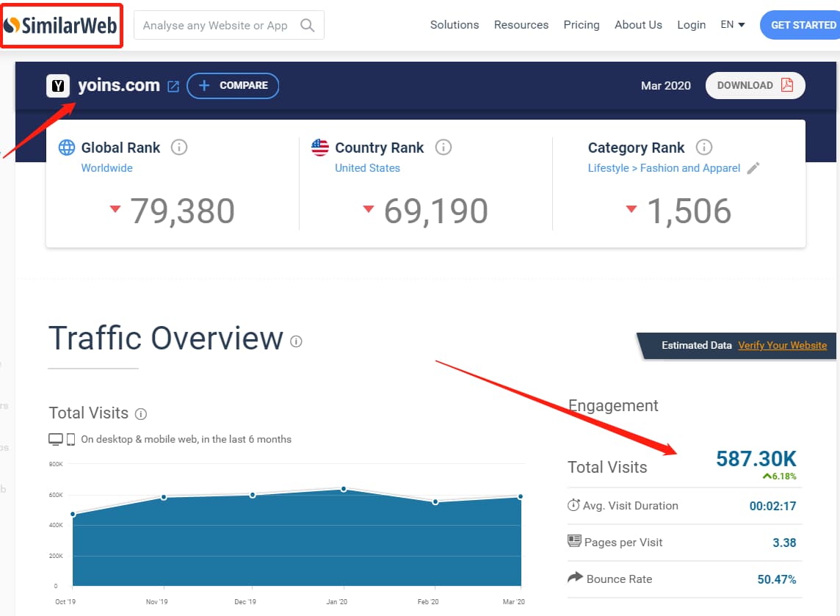Click the Category Rank info icon
The image size is (840, 616).
pos(703,148)
